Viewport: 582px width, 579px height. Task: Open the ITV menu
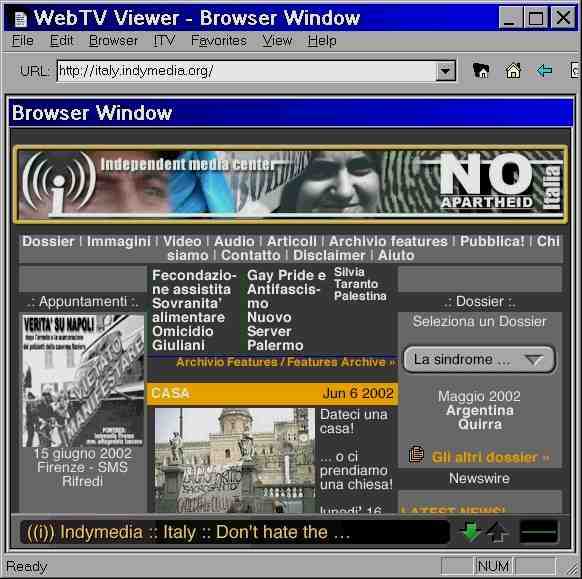tap(164, 40)
